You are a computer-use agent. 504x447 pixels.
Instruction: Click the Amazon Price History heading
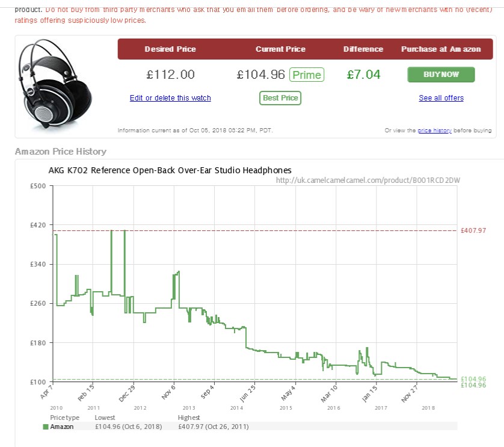[x=60, y=152]
